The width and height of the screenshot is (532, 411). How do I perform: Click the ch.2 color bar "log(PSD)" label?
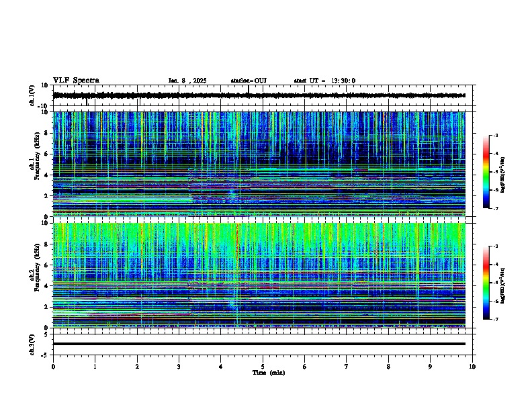(x=503, y=285)
